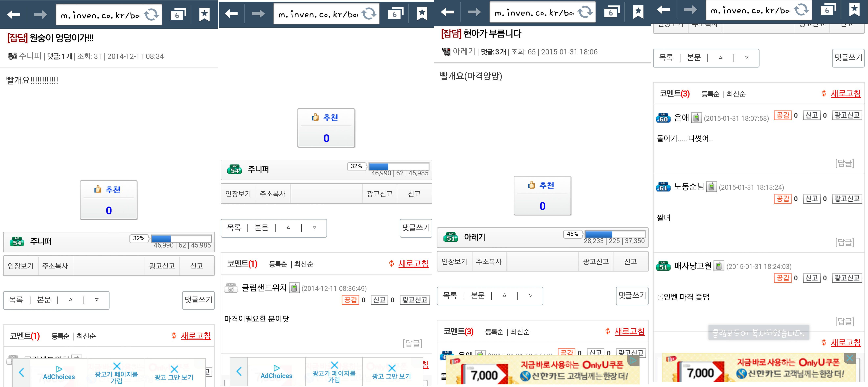The height and width of the screenshot is (387, 868).
Task: Click level 51 badge beside 매사냥고원
Action: [663, 266]
